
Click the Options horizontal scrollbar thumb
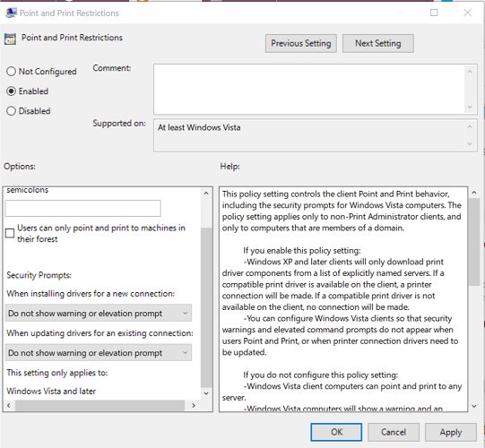(x=100, y=405)
